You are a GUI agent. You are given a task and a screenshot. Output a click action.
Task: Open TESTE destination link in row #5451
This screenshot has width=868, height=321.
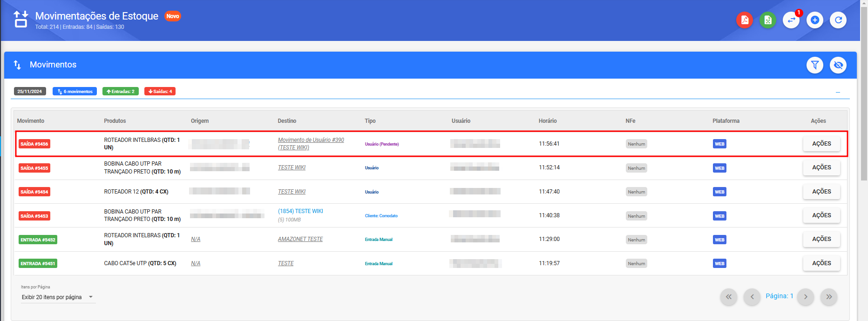pos(286,263)
